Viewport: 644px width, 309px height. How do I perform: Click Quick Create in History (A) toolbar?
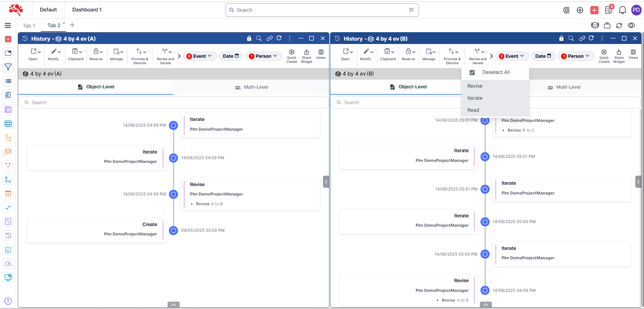tap(291, 56)
